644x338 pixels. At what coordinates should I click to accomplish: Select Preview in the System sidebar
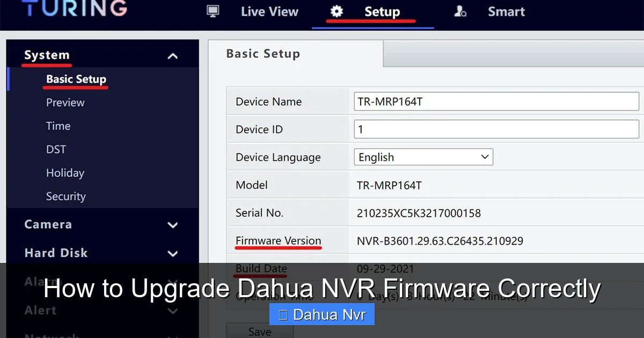pyautogui.click(x=65, y=102)
